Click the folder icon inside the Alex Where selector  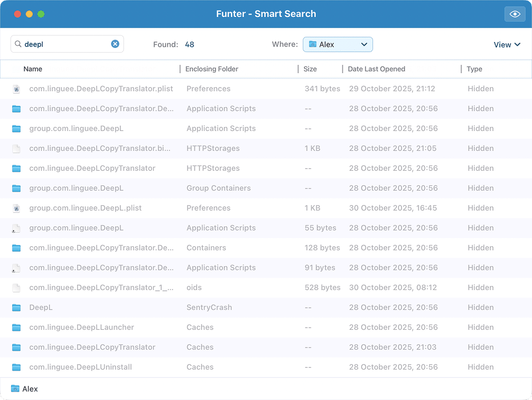(x=313, y=44)
